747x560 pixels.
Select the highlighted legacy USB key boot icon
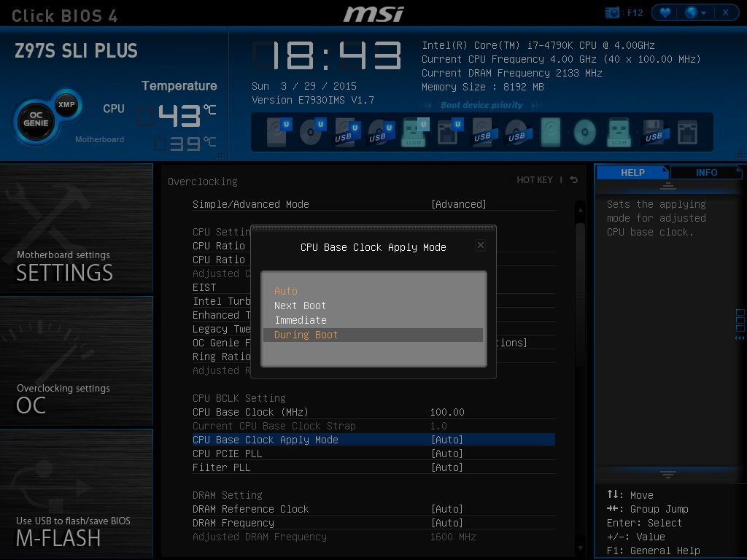(x=619, y=133)
